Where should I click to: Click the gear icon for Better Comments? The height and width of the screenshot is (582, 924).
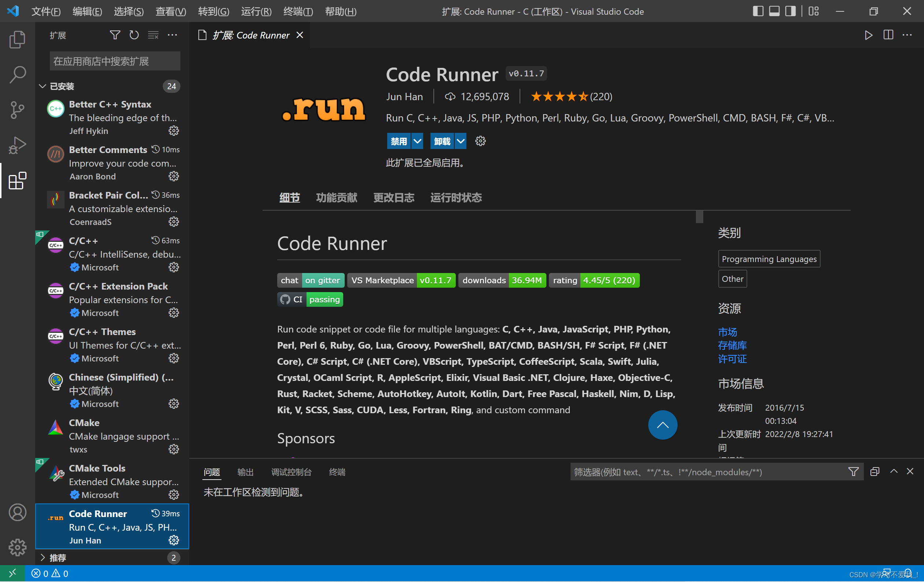point(174,176)
